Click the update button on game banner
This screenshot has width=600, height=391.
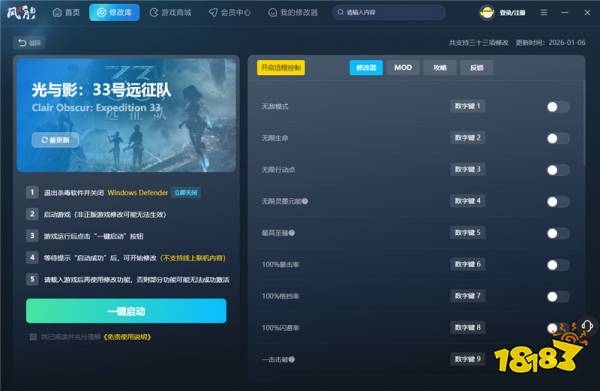click(x=55, y=140)
